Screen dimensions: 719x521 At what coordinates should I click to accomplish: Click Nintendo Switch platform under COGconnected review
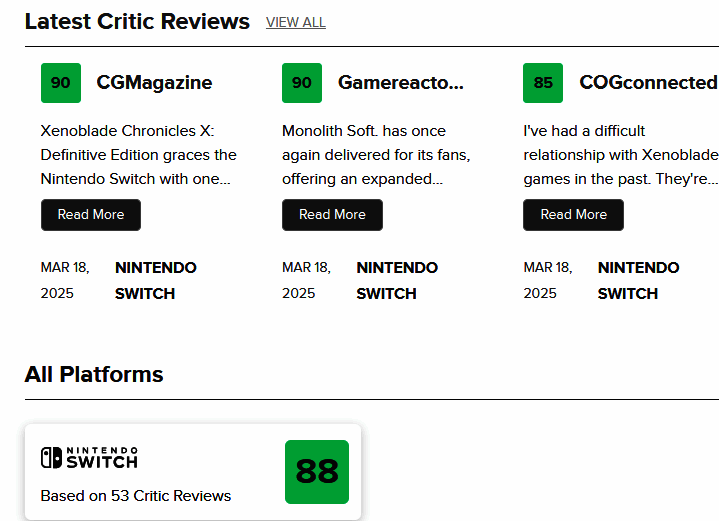click(638, 280)
